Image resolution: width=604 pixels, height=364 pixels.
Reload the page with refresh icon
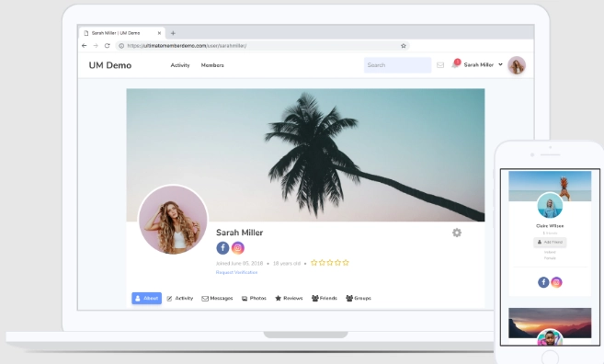[108, 45]
